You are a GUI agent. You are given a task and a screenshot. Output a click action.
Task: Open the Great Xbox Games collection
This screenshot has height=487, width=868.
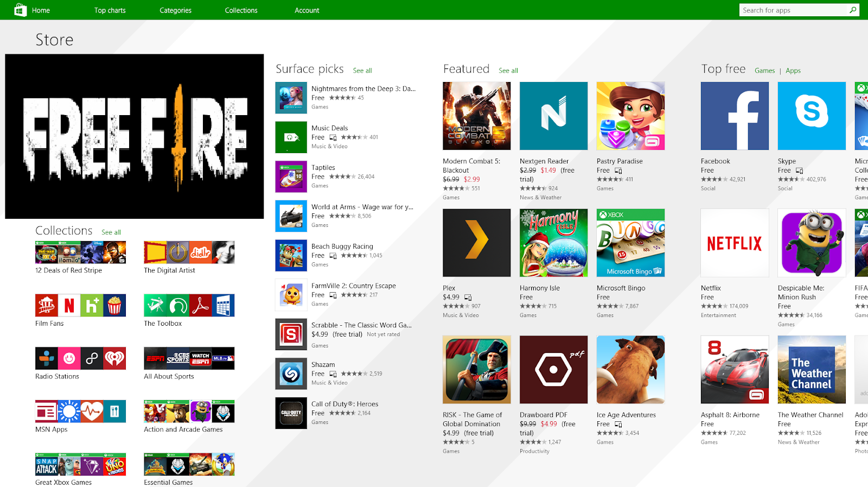[81, 465]
